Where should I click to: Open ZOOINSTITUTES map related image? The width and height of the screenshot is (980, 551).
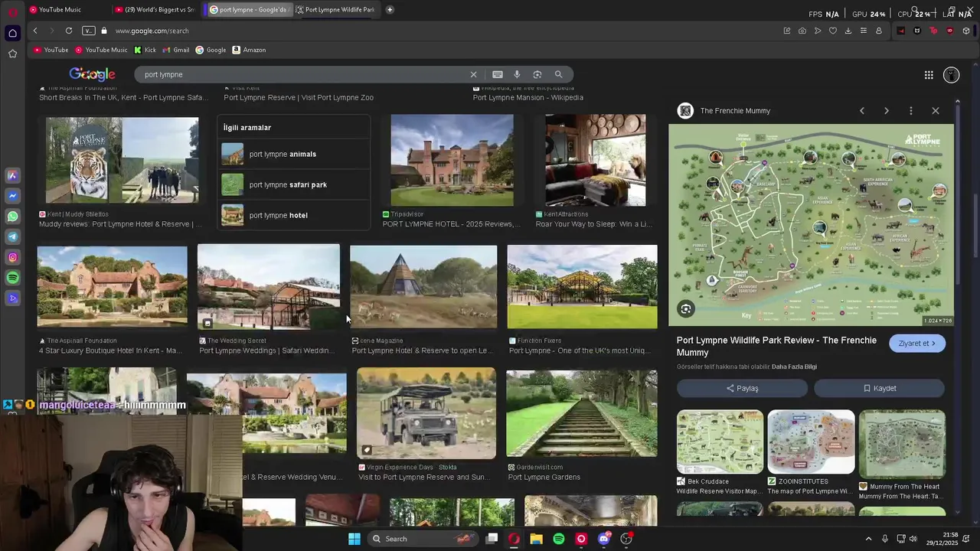click(x=811, y=442)
